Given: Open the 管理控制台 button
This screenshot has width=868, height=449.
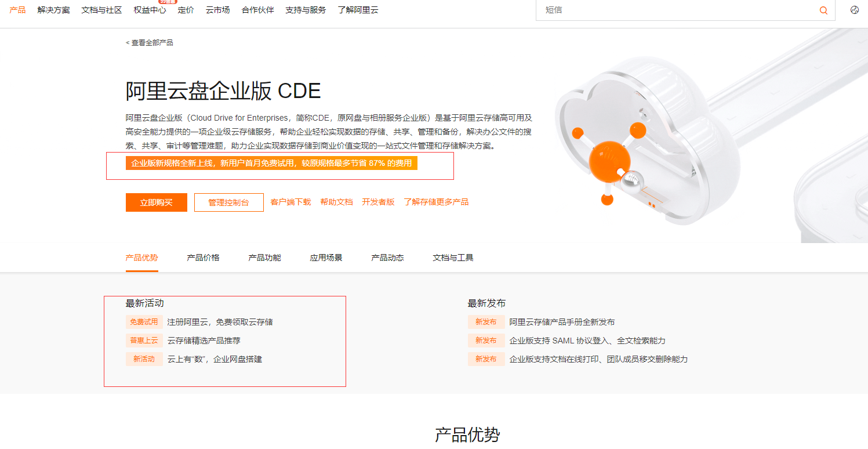Looking at the screenshot, I should pos(229,202).
